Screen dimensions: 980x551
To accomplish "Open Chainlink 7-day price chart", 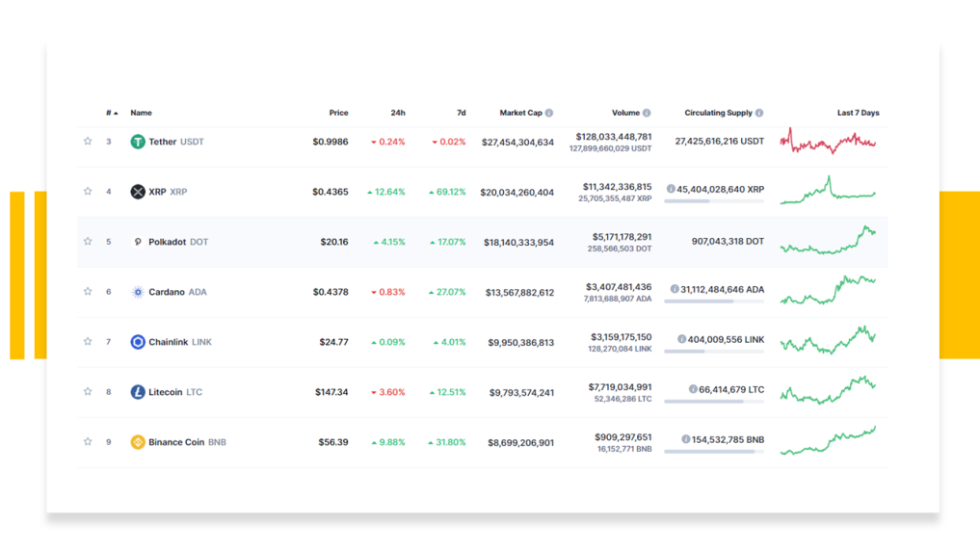I will (828, 340).
